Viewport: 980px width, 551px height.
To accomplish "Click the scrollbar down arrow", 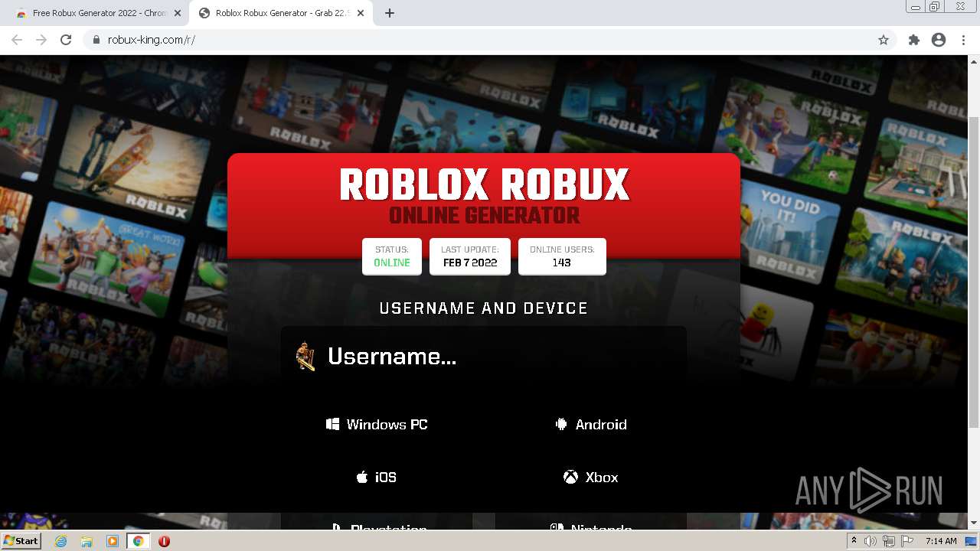I will 974,523.
